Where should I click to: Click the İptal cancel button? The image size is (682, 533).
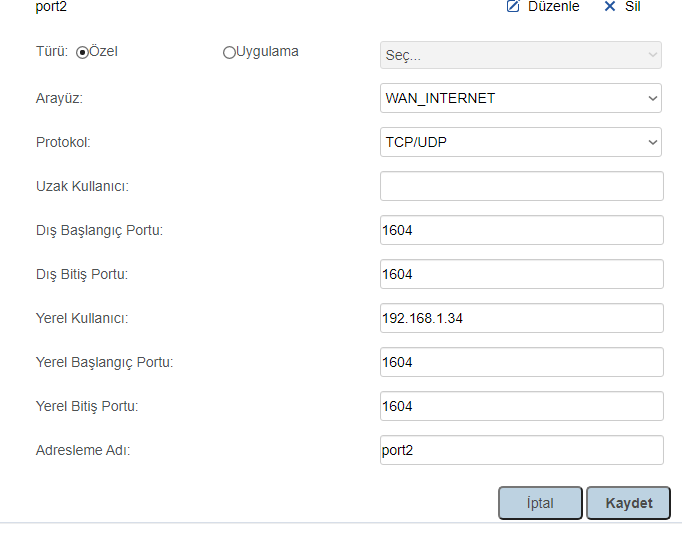(x=540, y=503)
